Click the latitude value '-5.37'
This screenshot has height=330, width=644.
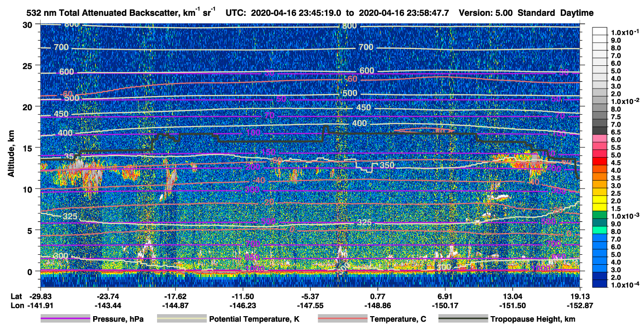click(x=310, y=296)
